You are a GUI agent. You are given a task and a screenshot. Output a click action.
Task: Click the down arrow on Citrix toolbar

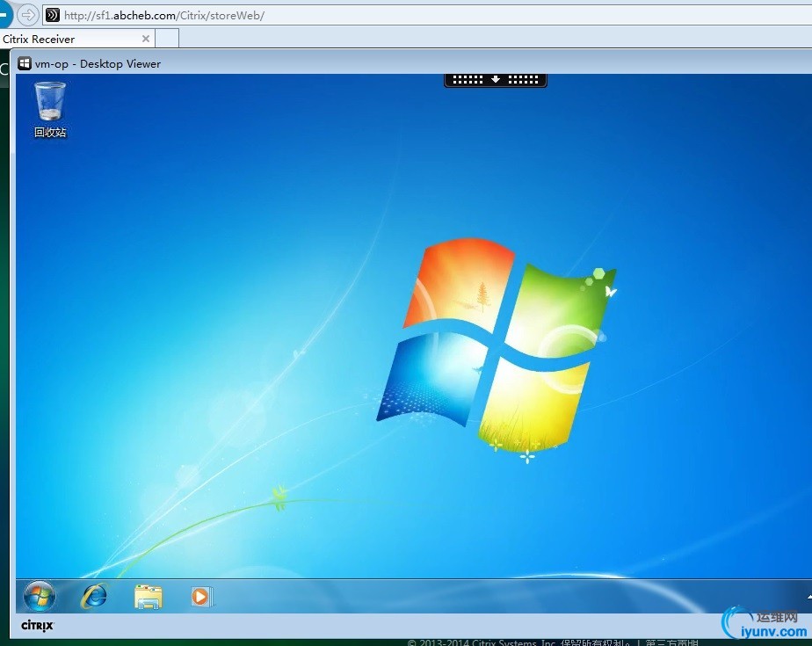coord(496,79)
